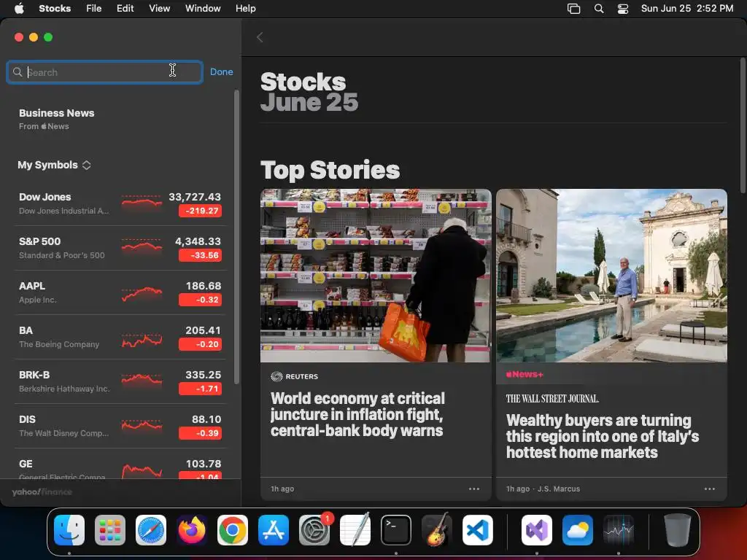Open Weather app in the Dock
This screenshot has width=747, height=560.
pos(578,530)
